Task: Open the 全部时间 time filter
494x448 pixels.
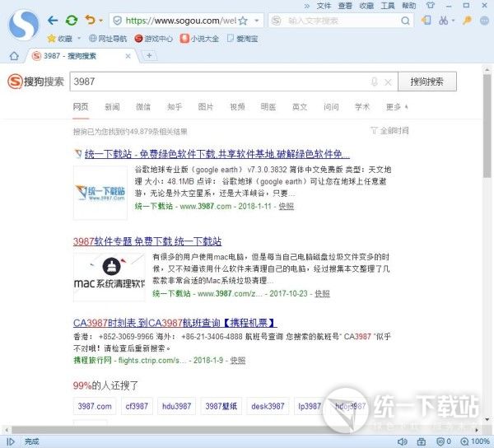Action: [x=389, y=130]
